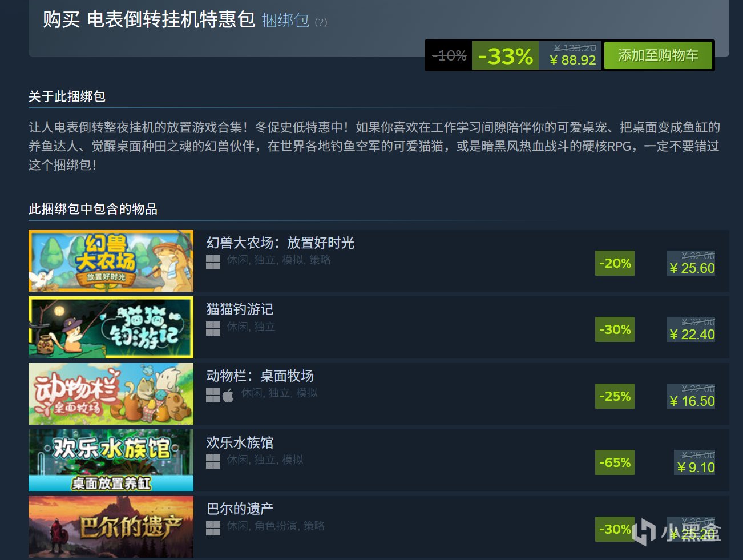Open the 猫猫钓游记 game thumbnail

(111, 327)
